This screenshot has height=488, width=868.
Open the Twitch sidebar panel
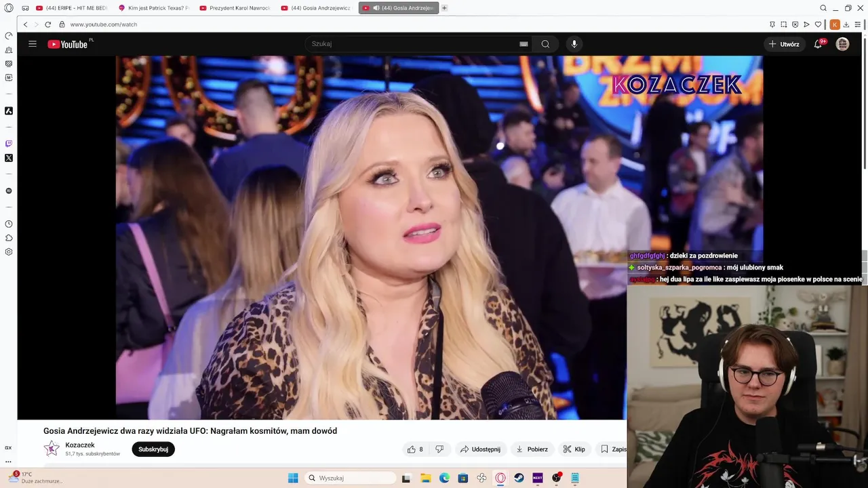[9, 144]
